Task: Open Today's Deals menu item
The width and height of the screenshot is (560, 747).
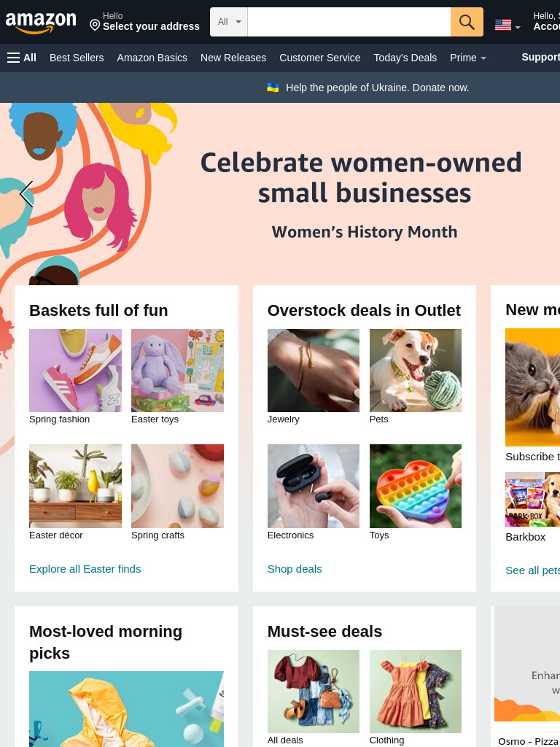Action: [x=405, y=58]
